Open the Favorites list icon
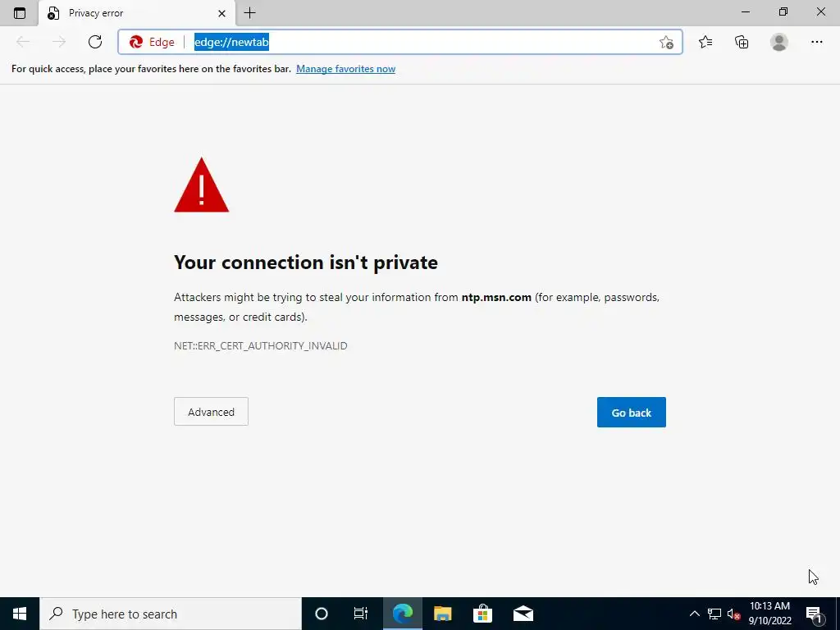 705,42
